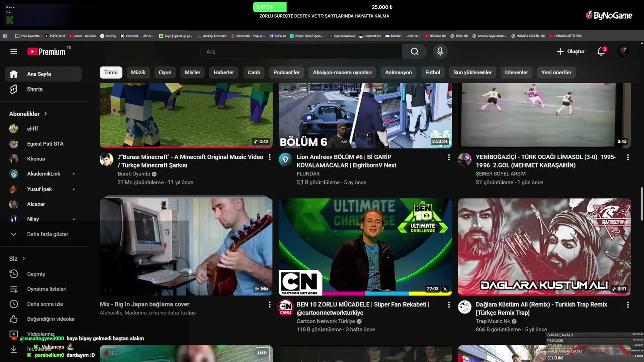This screenshot has width=644, height=362.
Task: Open the Dağlara Küstüm Ali thumbnail
Action: pyautogui.click(x=544, y=246)
